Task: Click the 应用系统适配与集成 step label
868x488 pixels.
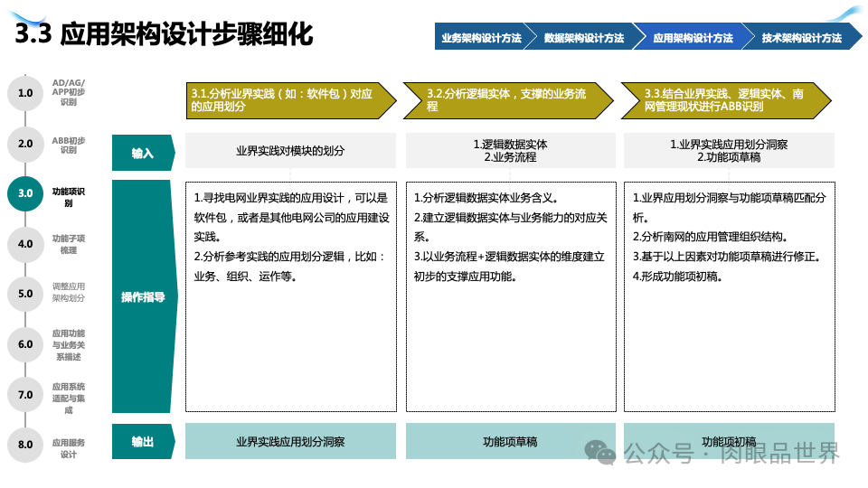Action: (x=69, y=398)
